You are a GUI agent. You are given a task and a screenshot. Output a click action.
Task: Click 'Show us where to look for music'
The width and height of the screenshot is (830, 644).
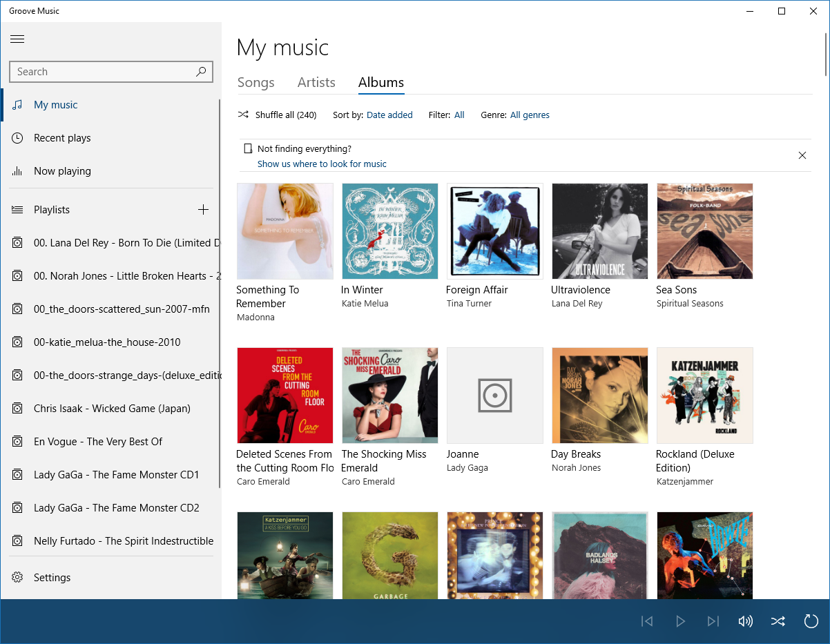(322, 164)
